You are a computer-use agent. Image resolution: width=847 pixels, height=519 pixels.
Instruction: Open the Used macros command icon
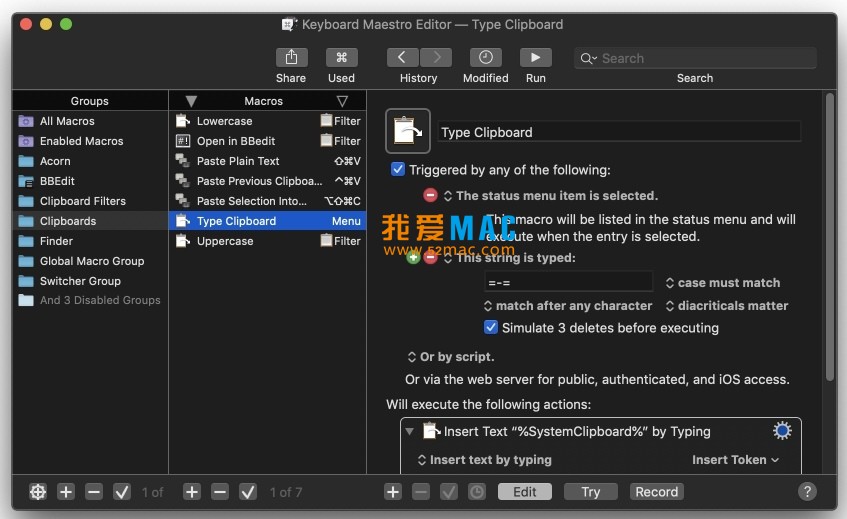tap(341, 57)
